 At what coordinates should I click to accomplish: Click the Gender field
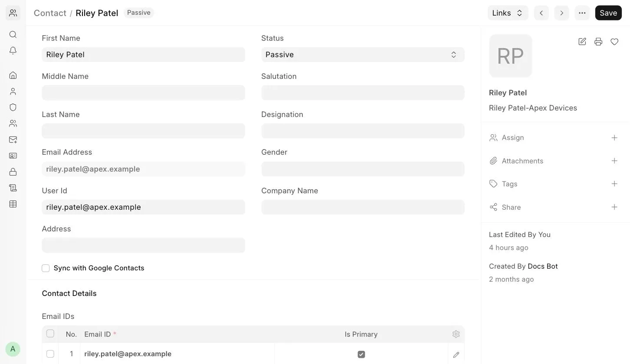[x=363, y=169]
